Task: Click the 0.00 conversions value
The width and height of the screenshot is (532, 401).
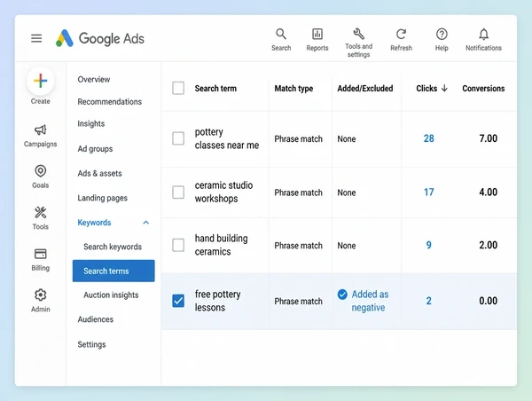Action: pos(489,301)
